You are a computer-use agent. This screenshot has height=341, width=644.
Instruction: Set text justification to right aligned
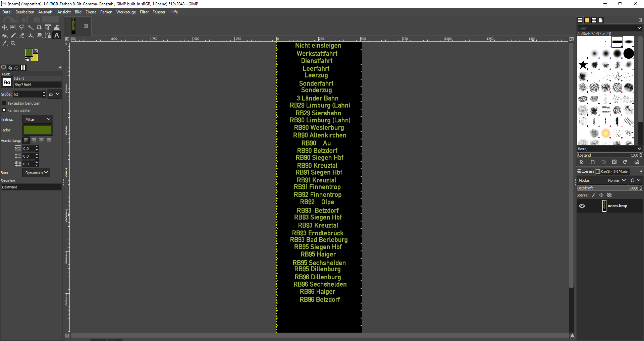click(x=34, y=140)
